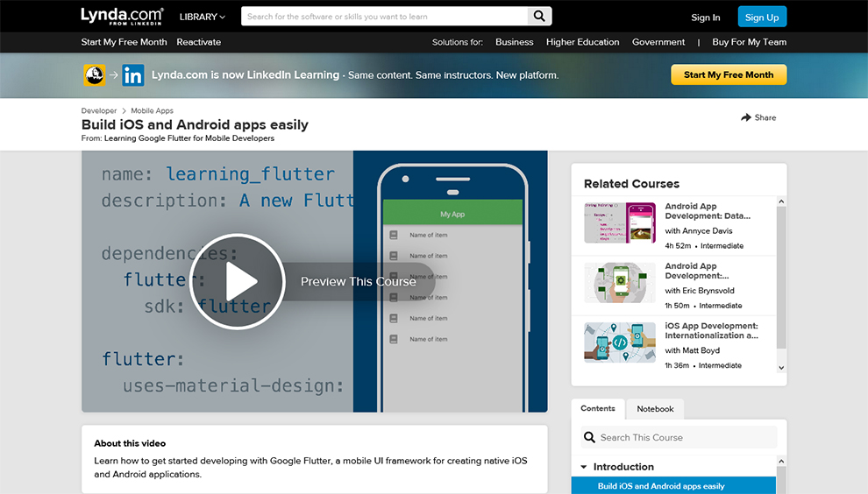The image size is (868, 494).
Task: Focus the main search input field
Action: point(385,16)
